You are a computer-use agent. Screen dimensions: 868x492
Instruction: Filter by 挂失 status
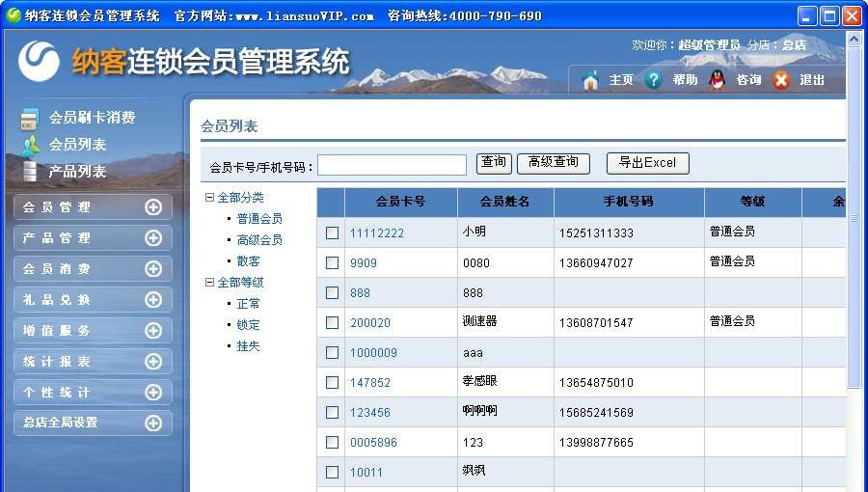coord(248,346)
